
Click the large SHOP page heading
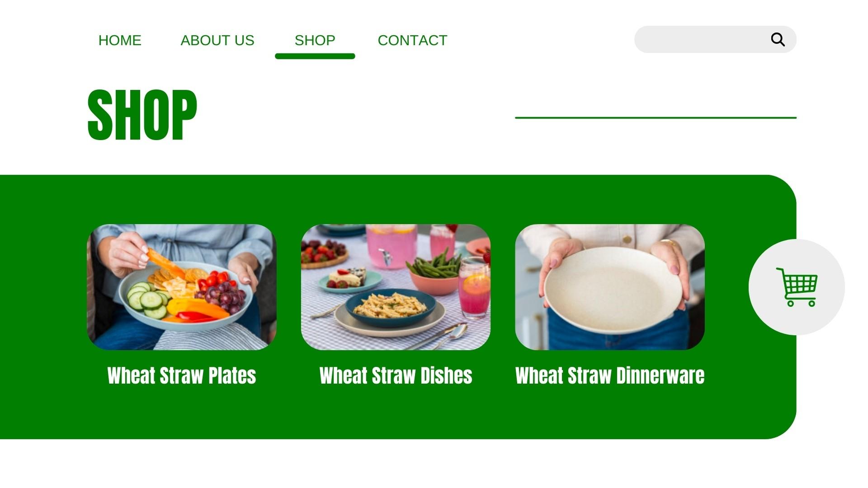pos(142,114)
